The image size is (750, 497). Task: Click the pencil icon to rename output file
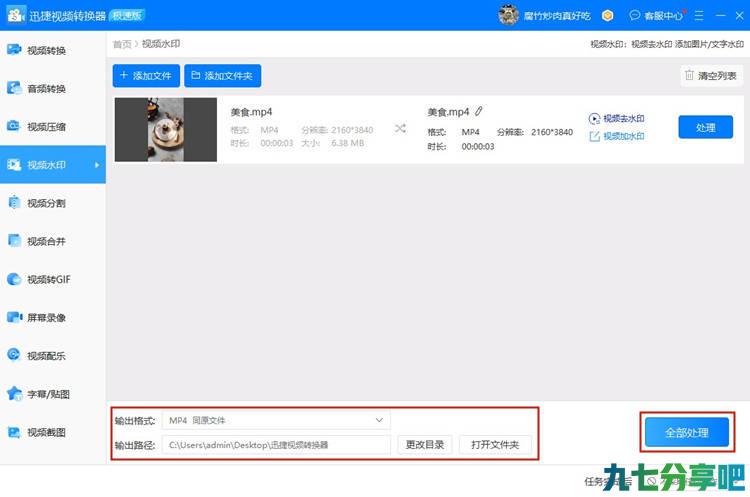(478, 112)
